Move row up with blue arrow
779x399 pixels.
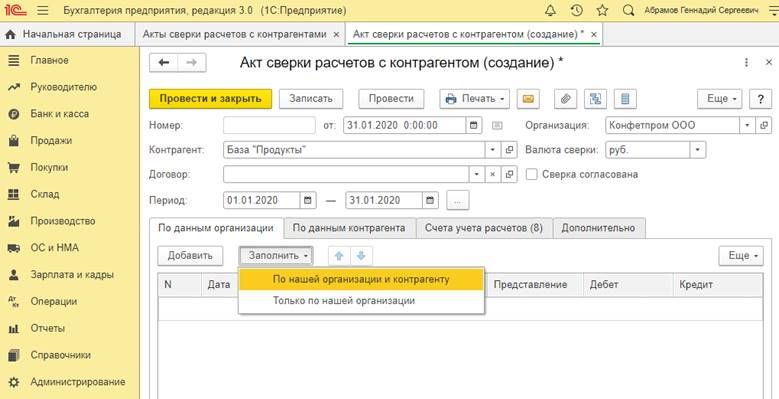tap(339, 256)
